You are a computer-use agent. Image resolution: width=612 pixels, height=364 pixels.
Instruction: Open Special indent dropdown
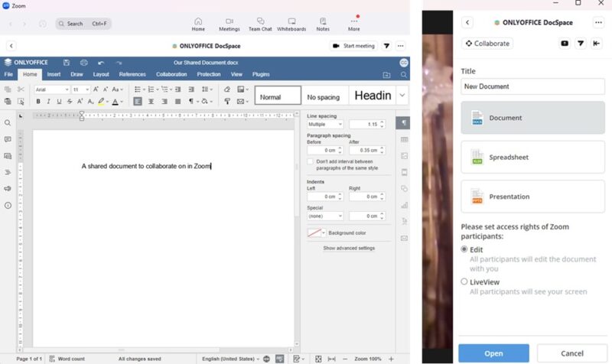pos(324,216)
